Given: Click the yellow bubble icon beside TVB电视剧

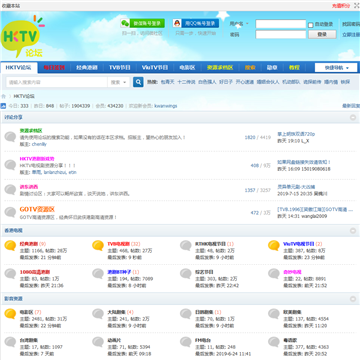Looking at the screenshot, I should (x=98, y=246).
